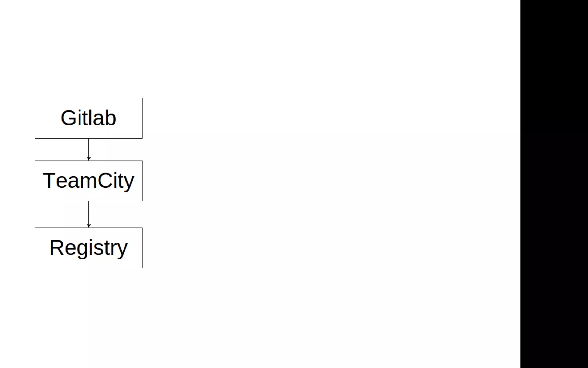Screen dimensions: 588x368
Task: Click the arrowhead pointing into TeamCity
Action: 89,159
